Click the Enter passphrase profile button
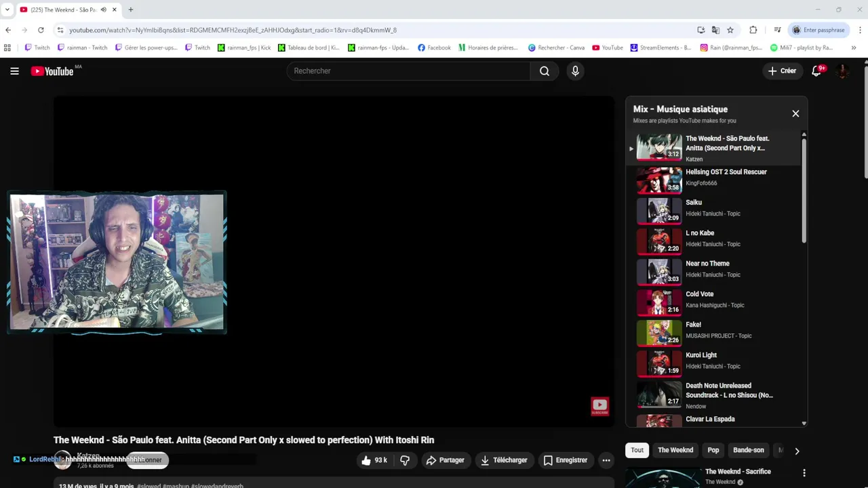This screenshot has height=488, width=868. point(818,30)
